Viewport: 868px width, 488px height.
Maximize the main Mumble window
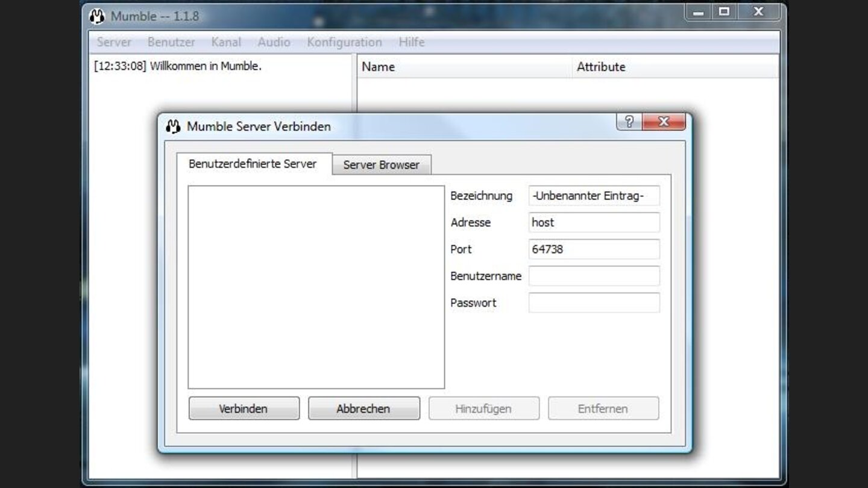[725, 12]
